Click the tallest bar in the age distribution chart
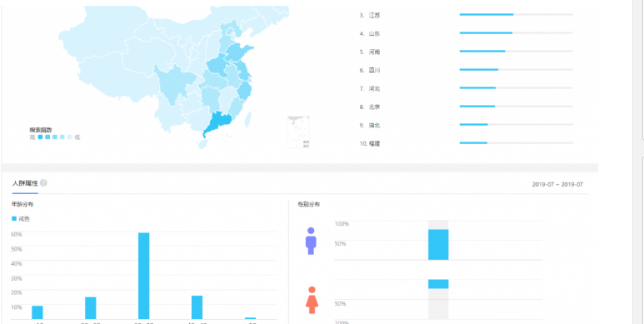Screen dimensions: 644x324 [x=144, y=276]
